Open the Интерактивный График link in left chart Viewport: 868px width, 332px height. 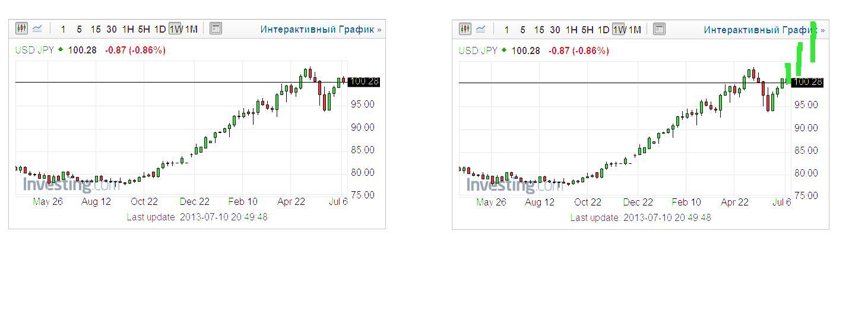[x=321, y=29]
